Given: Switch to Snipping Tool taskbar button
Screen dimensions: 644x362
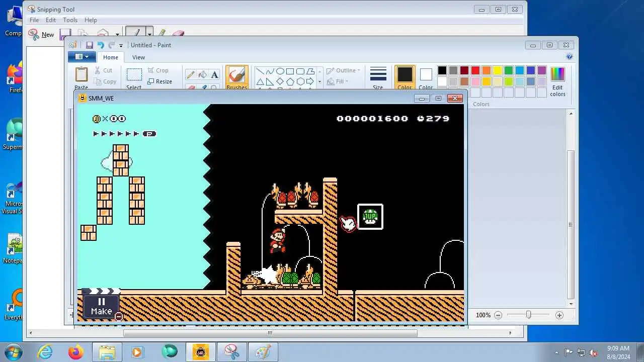Looking at the screenshot, I should point(232,352).
